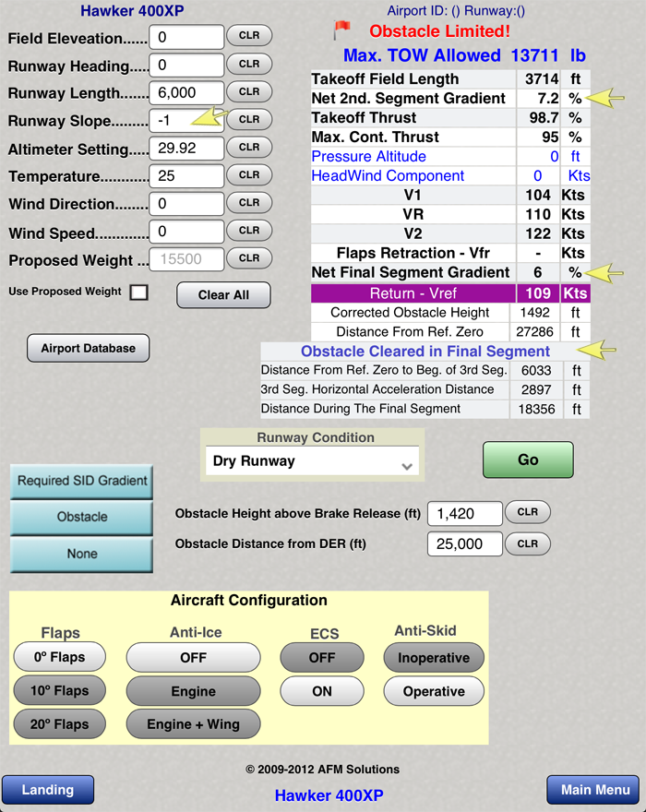
Task: Edit the Field Elevation input
Action: click(x=186, y=37)
